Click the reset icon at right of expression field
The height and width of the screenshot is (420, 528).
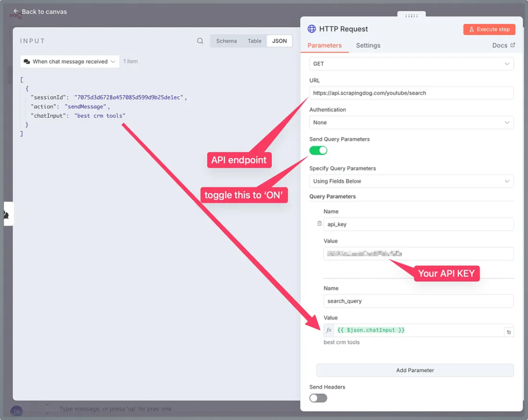509,332
